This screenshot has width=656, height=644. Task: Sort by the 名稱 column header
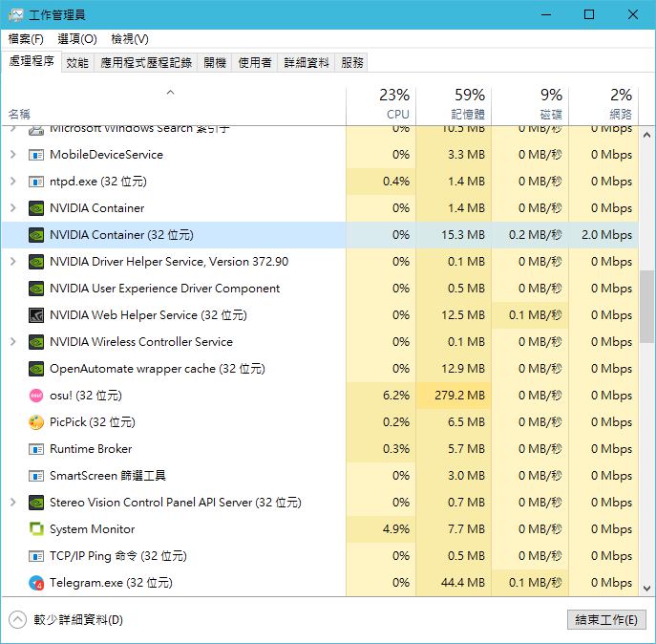173,105
